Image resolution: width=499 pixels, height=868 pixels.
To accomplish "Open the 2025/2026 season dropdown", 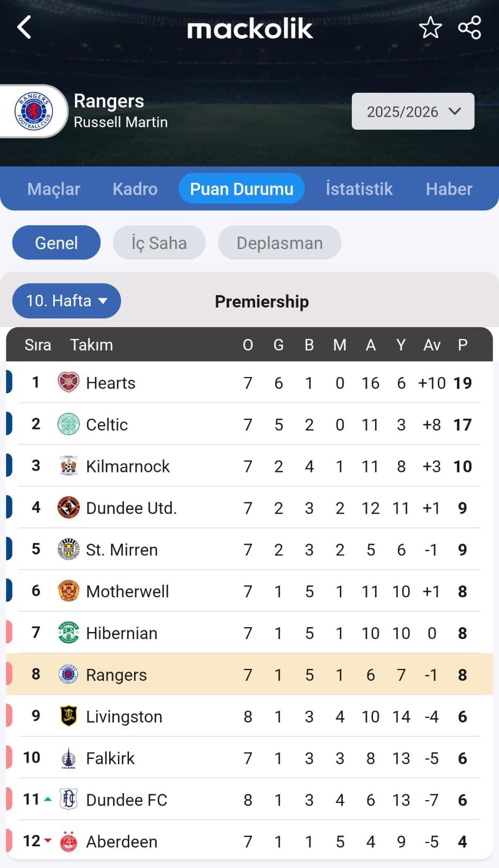I will pos(413,111).
